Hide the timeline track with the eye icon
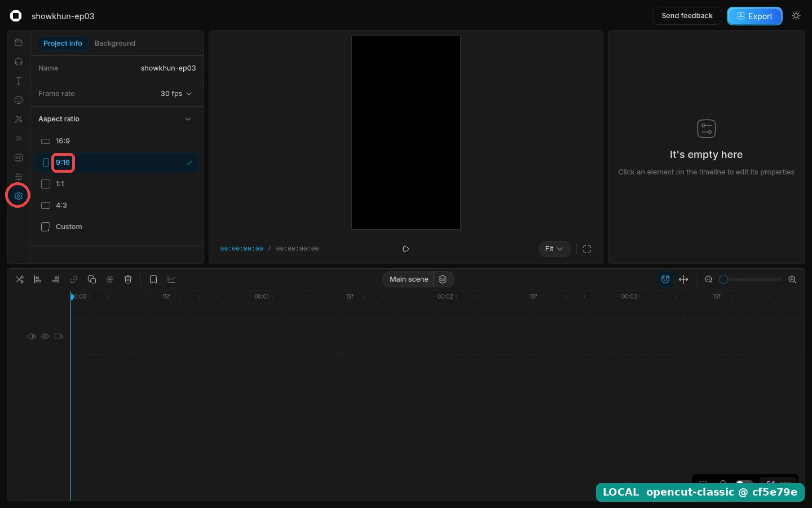 [45, 336]
